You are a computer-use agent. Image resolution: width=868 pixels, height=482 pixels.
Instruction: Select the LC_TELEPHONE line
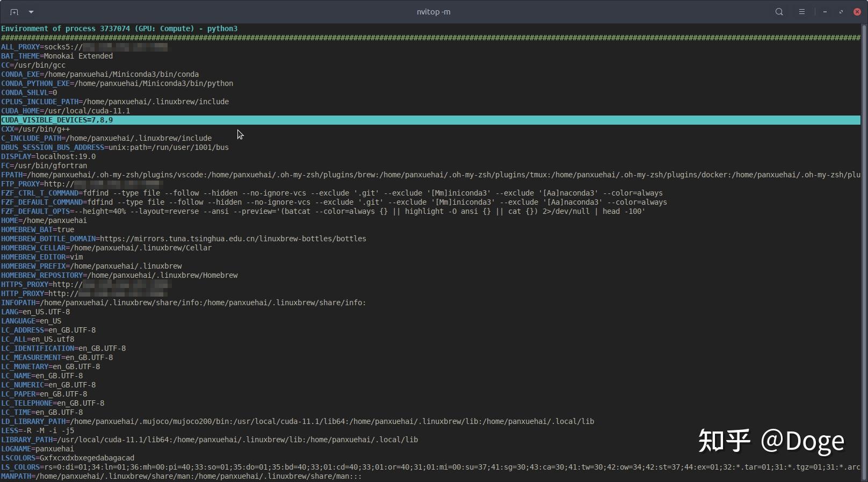coord(53,403)
